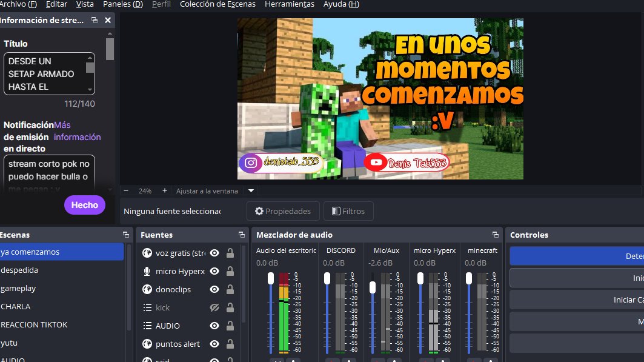Select the CHARLA scene
Viewport: 644px width, 362px height.
tap(62, 306)
